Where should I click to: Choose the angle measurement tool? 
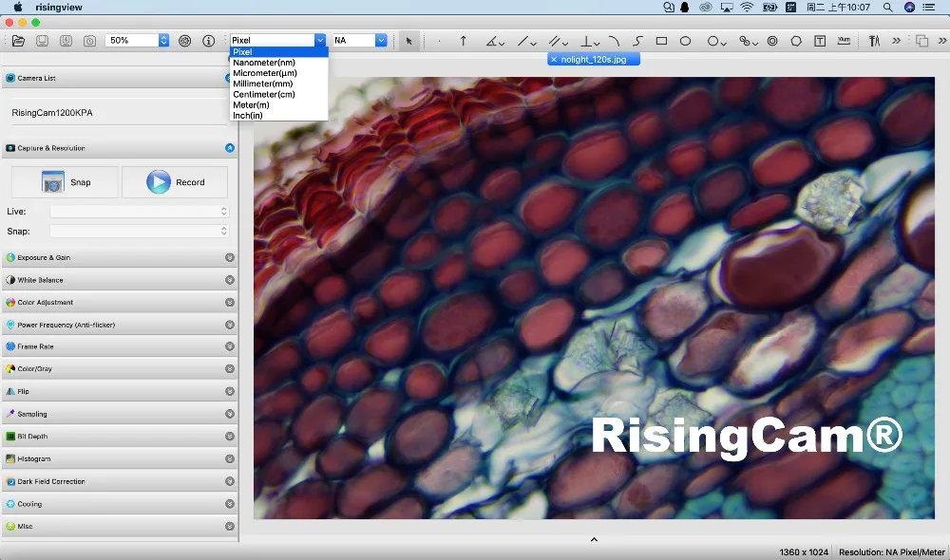[x=493, y=41]
